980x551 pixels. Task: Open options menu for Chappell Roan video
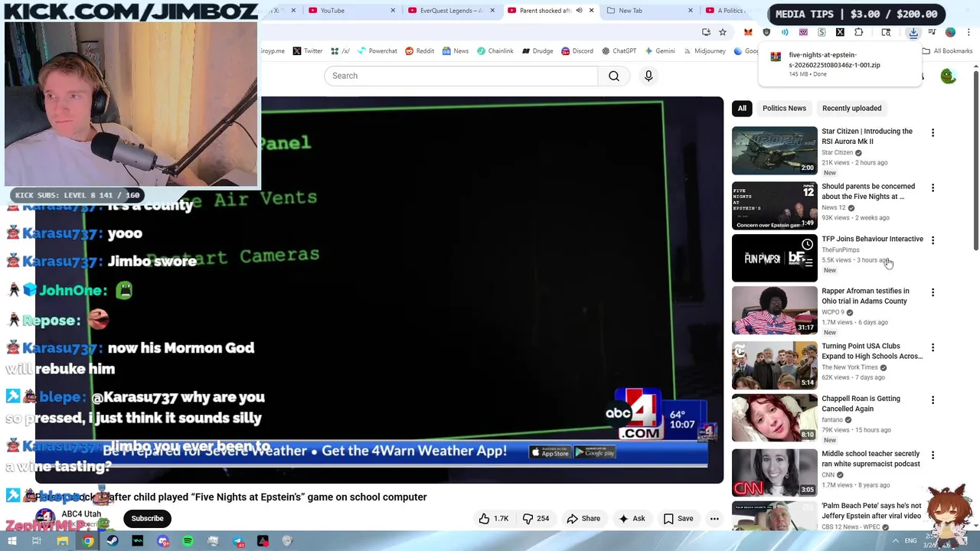point(933,400)
